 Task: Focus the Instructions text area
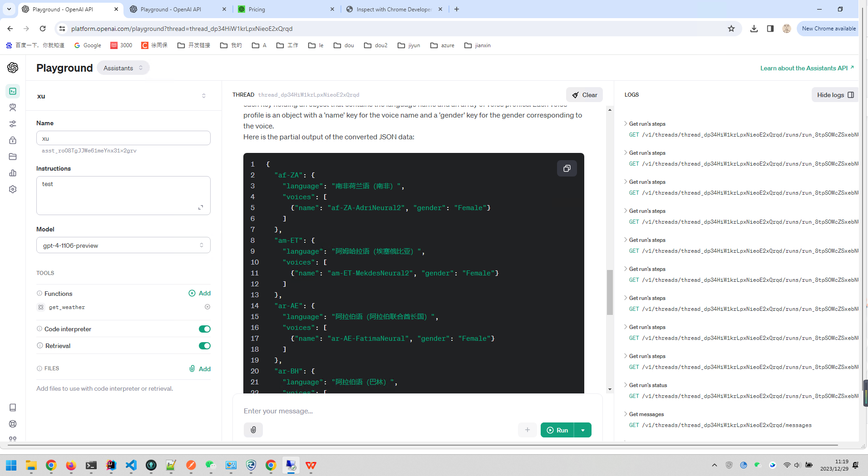click(123, 196)
